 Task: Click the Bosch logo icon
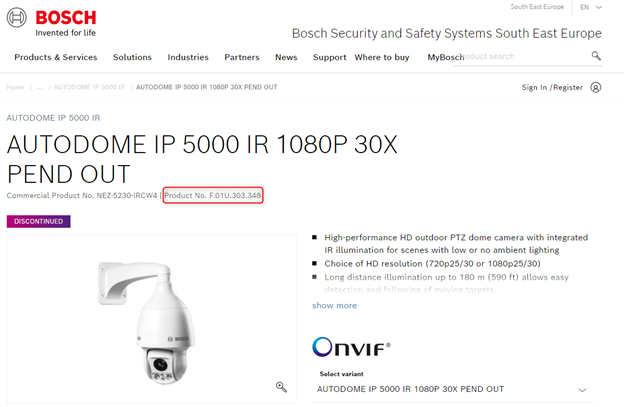coord(17,18)
